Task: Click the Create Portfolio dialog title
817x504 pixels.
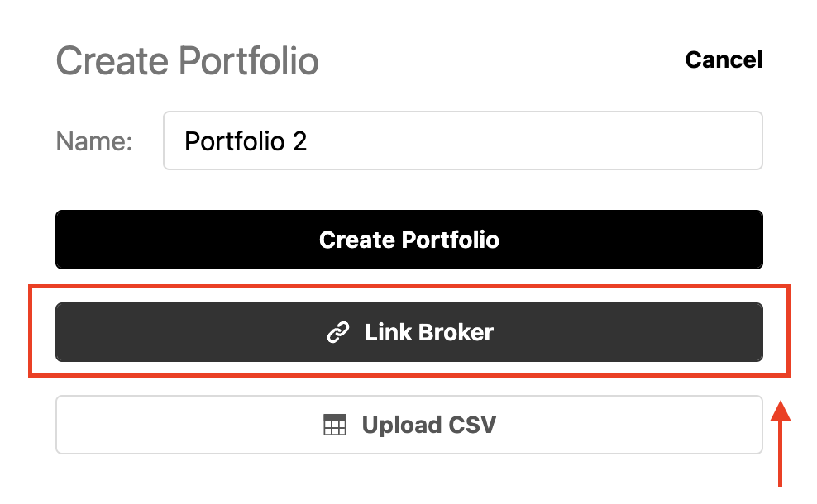Action: [x=188, y=59]
